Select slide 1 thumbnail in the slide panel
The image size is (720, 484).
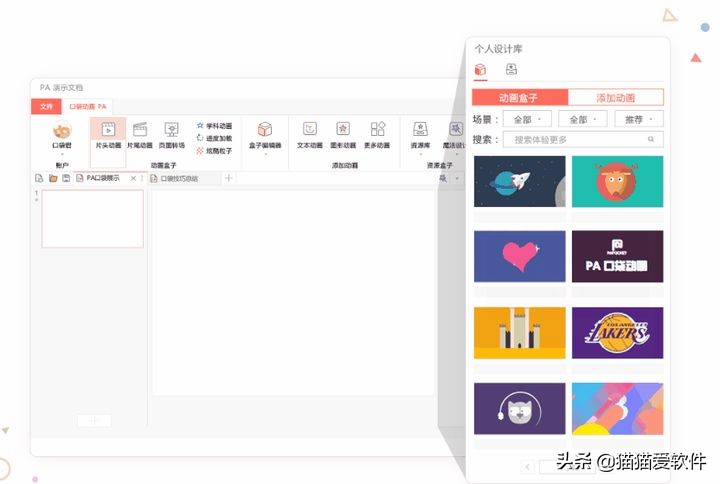[x=92, y=219]
